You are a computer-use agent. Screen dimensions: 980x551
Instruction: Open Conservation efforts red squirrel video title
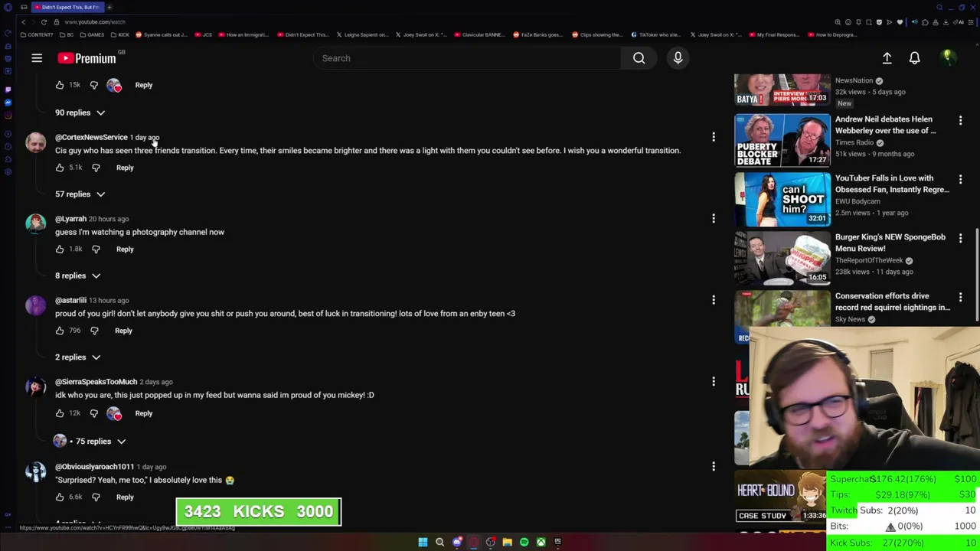pos(892,302)
